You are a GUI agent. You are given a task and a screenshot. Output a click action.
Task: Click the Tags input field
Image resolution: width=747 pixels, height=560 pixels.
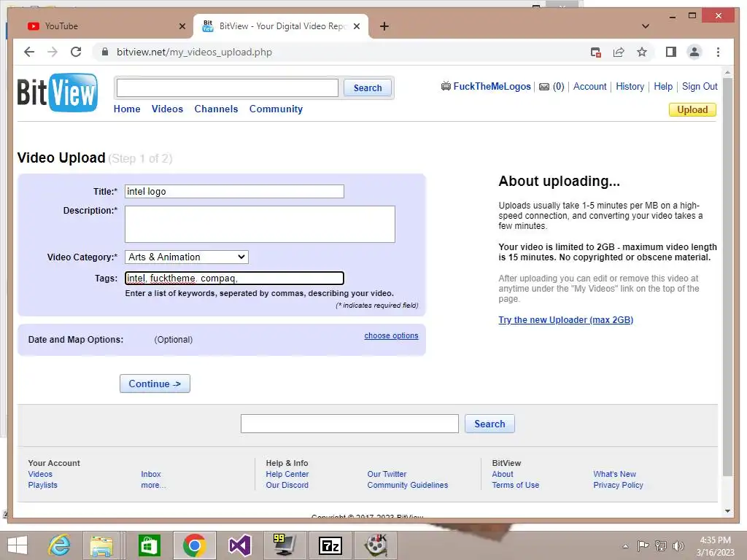click(x=234, y=278)
